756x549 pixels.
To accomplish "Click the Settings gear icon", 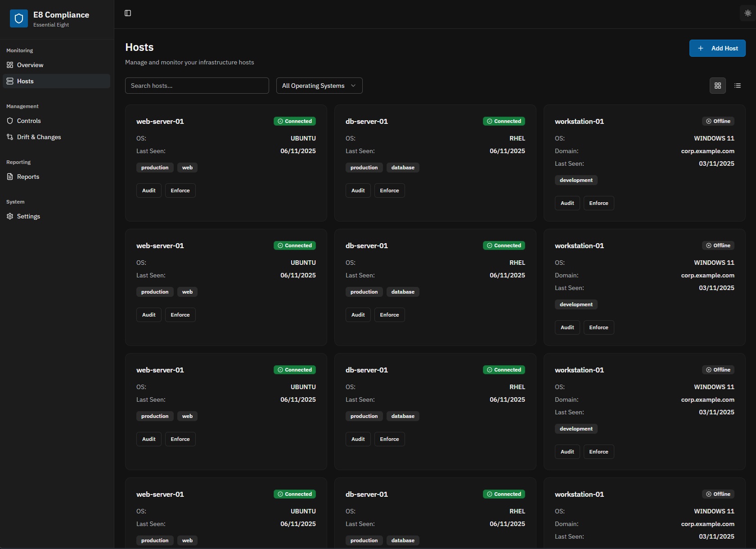I will point(10,216).
